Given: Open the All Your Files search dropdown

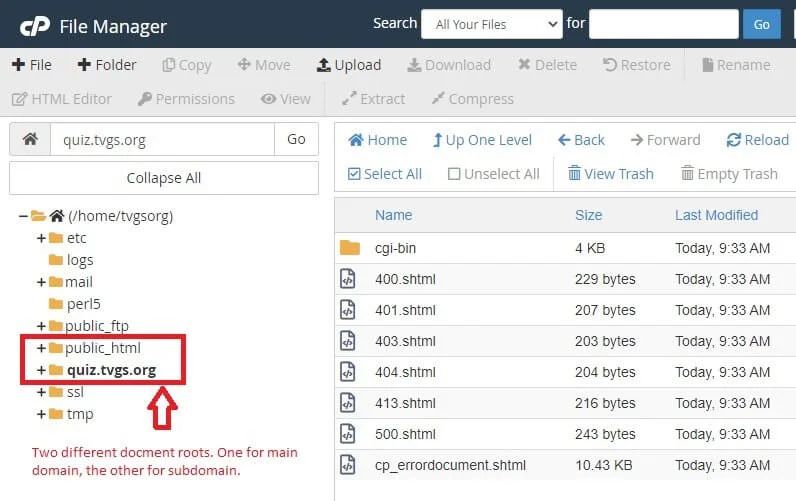Looking at the screenshot, I should 491,24.
